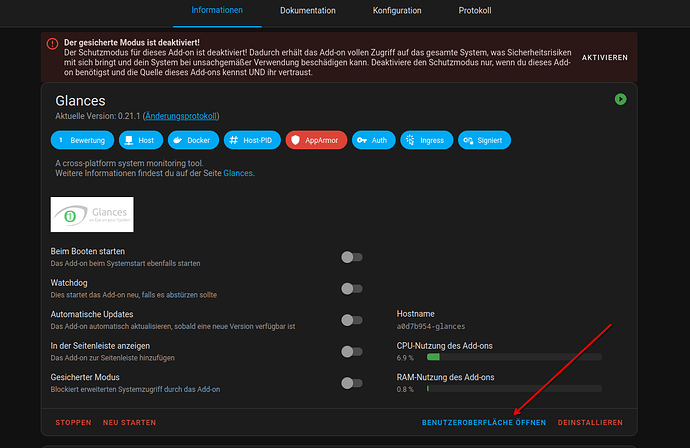Click BENUTZEROBERFLÄCHE ÖFFNEN button
The width and height of the screenshot is (690, 448).
(484, 422)
